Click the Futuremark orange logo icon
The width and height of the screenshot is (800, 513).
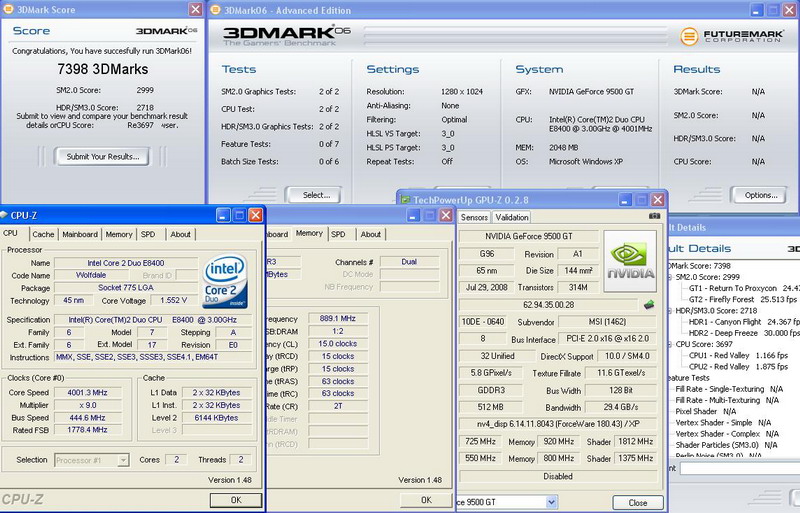tap(689, 36)
